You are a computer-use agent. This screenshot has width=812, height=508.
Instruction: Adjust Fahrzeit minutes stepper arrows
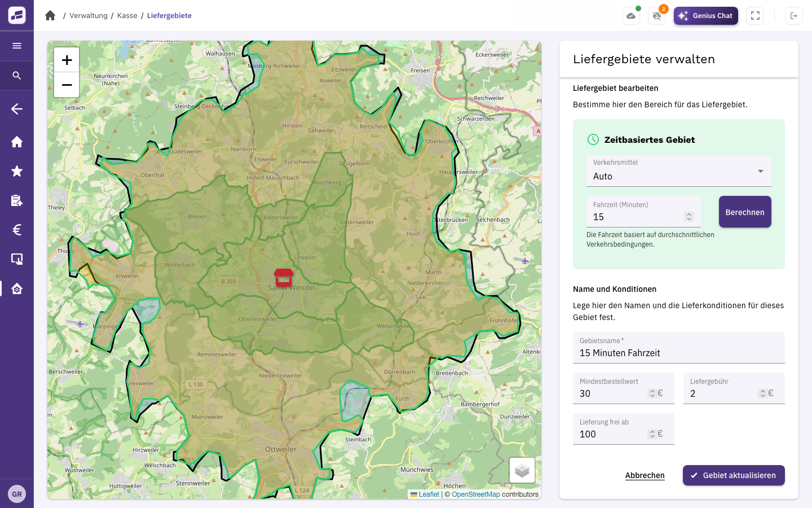tap(689, 217)
